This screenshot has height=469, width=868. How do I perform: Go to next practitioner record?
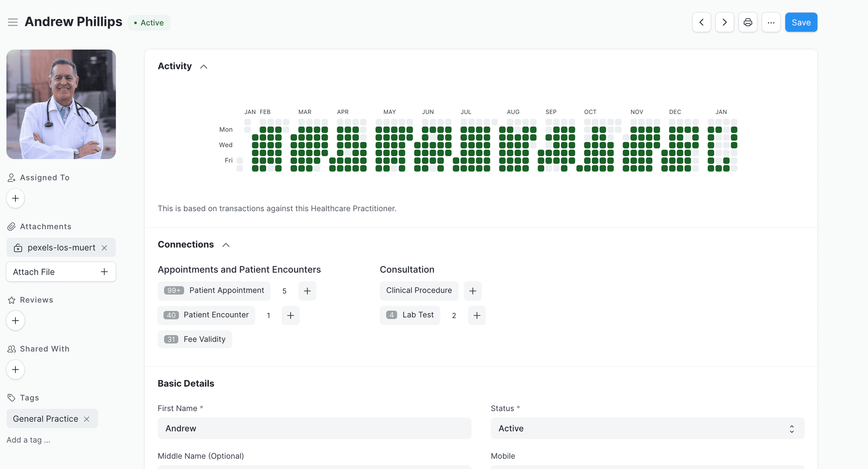coord(724,22)
